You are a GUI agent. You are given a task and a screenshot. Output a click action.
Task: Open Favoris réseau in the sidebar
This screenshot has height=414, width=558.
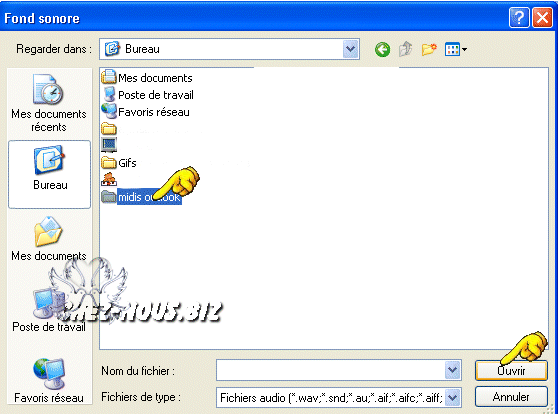pyautogui.click(x=49, y=380)
